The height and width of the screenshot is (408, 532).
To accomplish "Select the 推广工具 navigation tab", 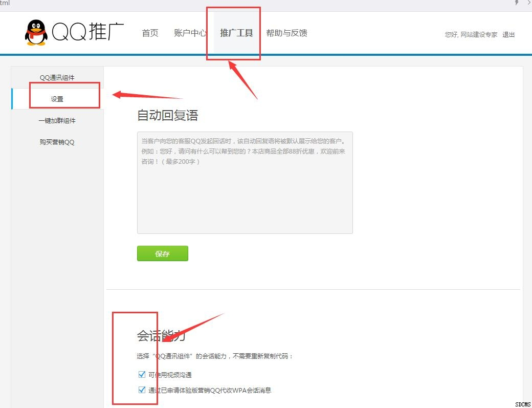I will pyautogui.click(x=236, y=33).
